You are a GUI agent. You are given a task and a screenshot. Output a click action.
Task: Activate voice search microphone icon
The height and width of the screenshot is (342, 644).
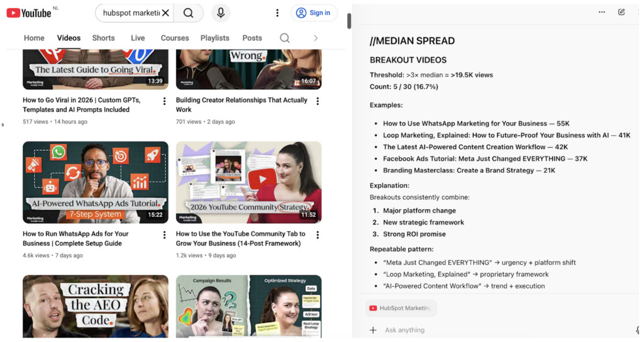point(221,13)
